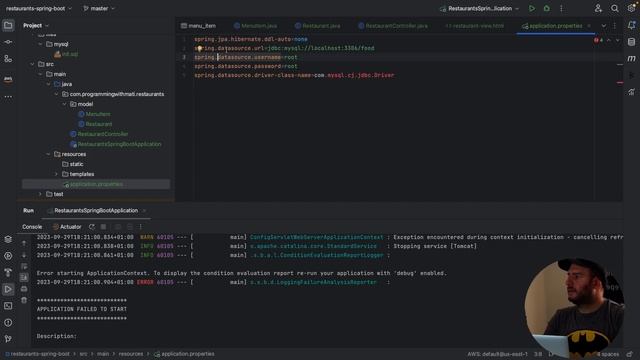Open Project view mode dropdown
The width and height of the screenshot is (640, 360).
(36, 26)
